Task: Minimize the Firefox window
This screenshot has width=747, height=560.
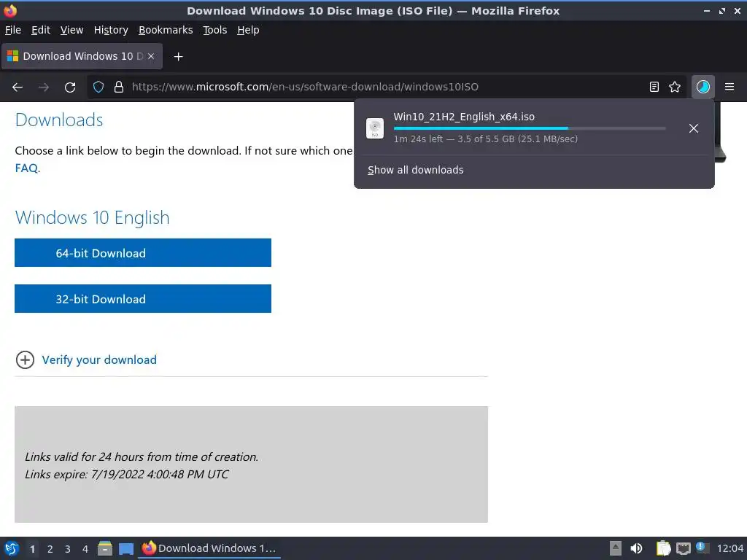Action: tap(707, 10)
